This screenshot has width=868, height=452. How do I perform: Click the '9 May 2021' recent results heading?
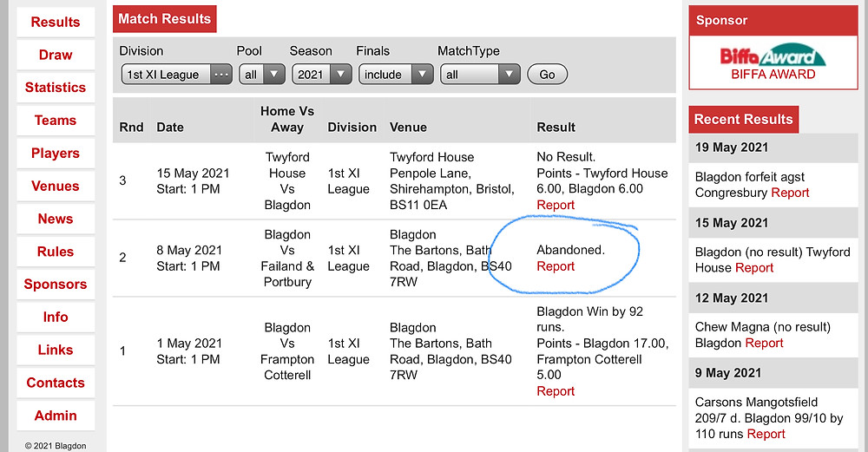(728, 373)
